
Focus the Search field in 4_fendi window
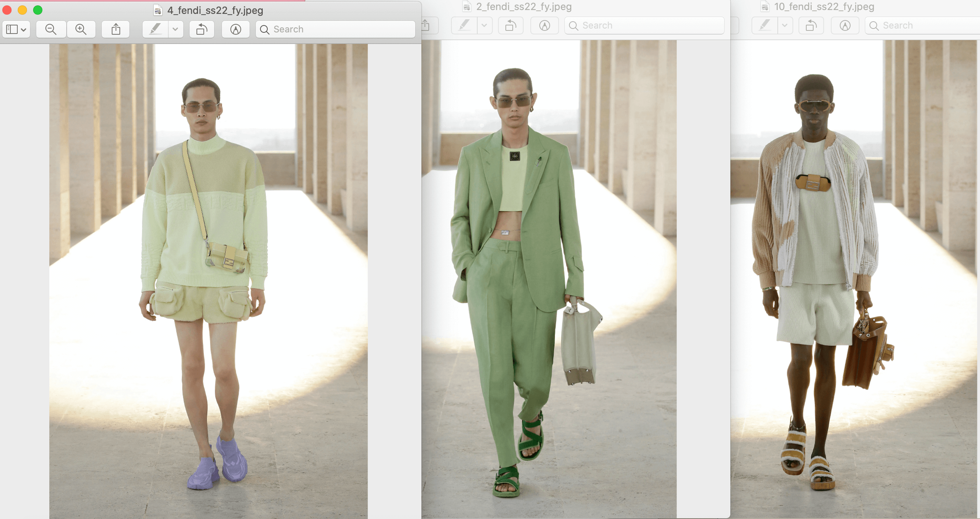pos(336,29)
